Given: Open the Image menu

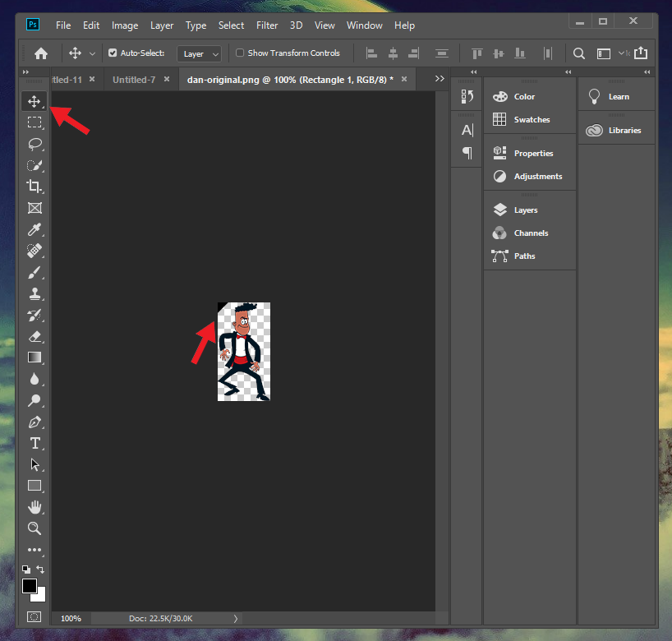Looking at the screenshot, I should click(x=125, y=25).
